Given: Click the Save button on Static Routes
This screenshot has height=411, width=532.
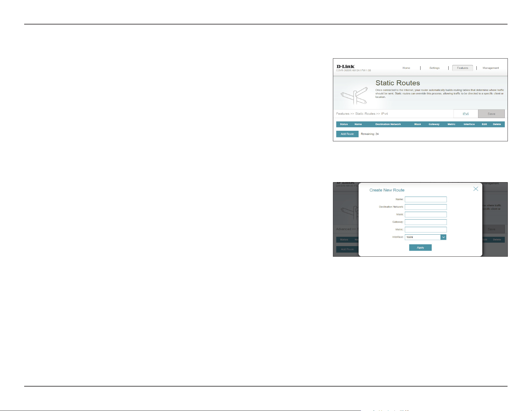Looking at the screenshot, I should click(x=491, y=114).
